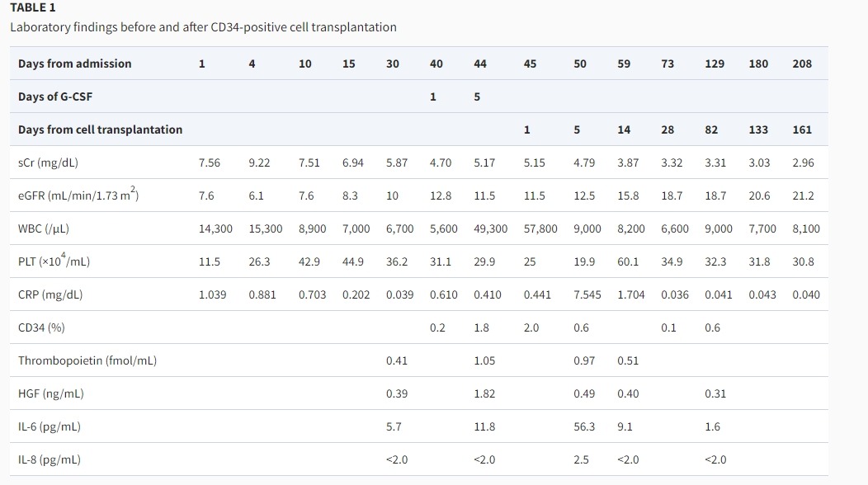Viewport: 868px width, 485px height.
Task: Select the CD34 (%) row label
Action: pyautogui.click(x=41, y=327)
